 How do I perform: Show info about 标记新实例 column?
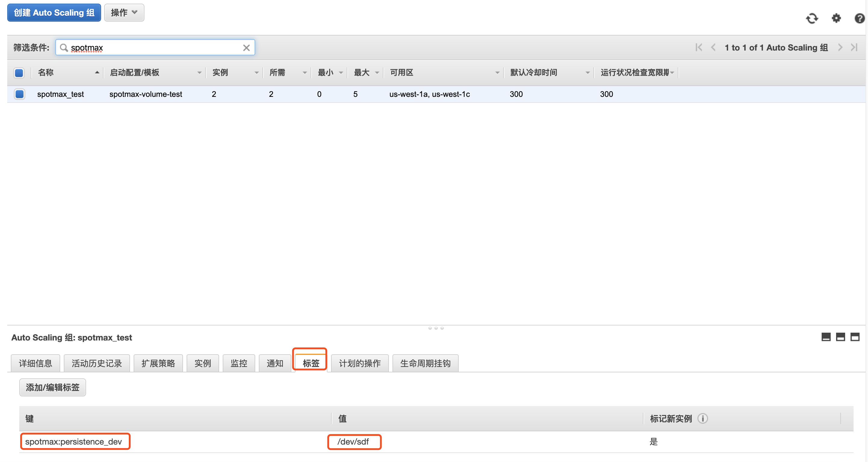(x=702, y=419)
